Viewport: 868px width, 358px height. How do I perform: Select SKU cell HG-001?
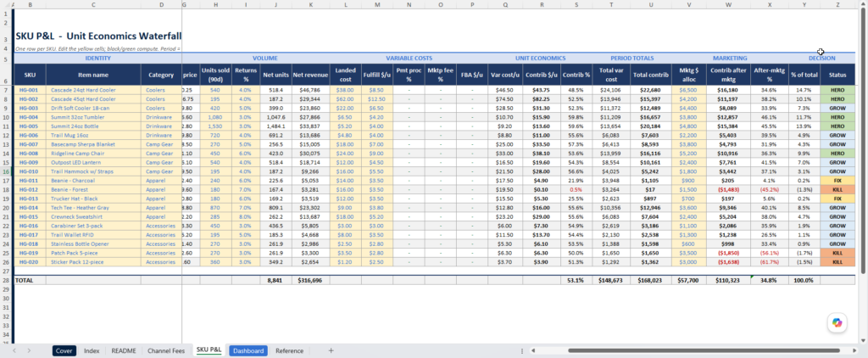pos(30,90)
